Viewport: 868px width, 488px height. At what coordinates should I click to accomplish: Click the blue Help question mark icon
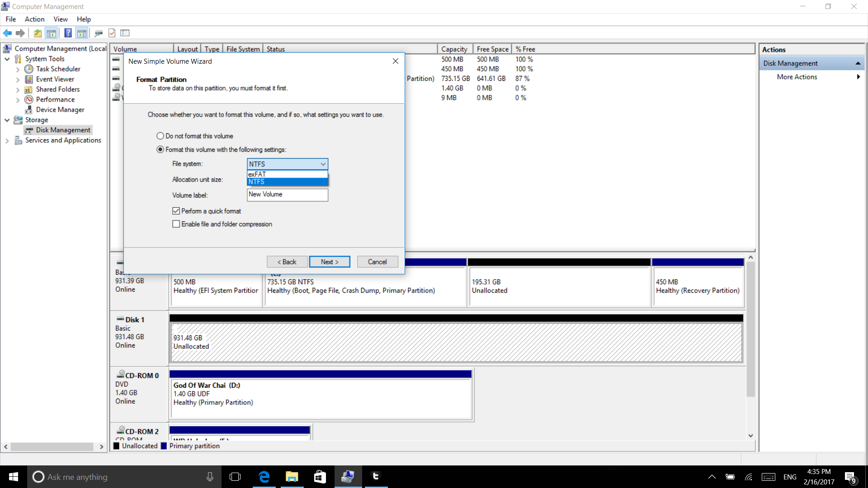[68, 33]
